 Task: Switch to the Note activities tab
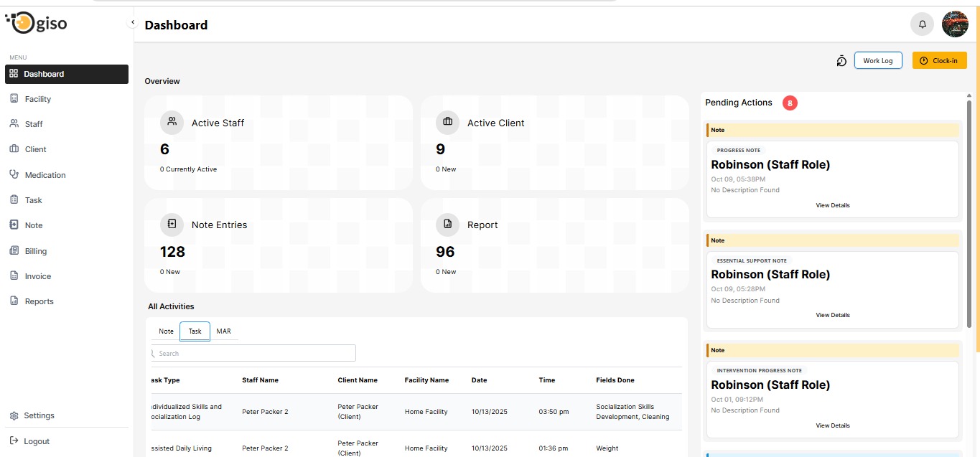pyautogui.click(x=166, y=331)
